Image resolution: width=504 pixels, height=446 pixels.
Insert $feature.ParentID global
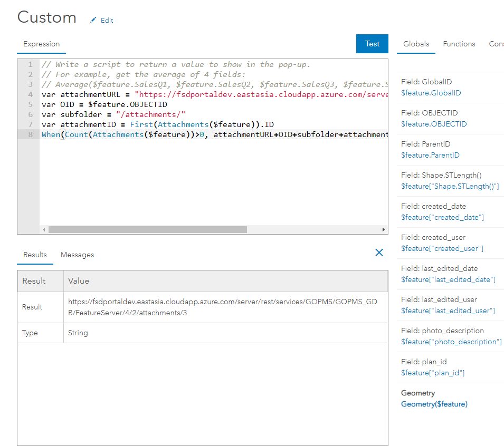[x=430, y=156]
